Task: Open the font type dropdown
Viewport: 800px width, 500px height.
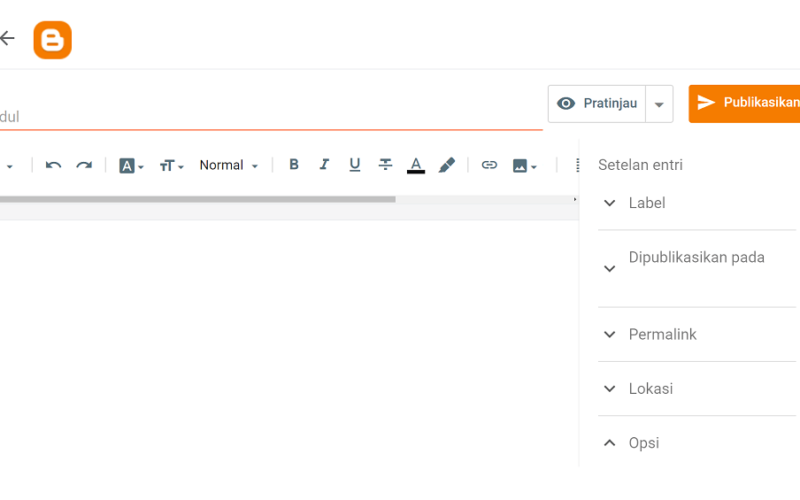Action: [x=131, y=166]
